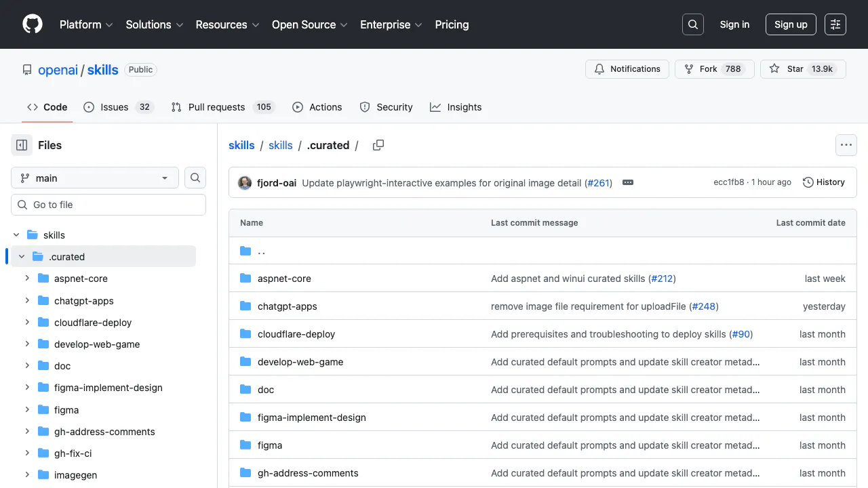
Task: Collapse the .curated folder in tree
Action: pyautogui.click(x=22, y=257)
